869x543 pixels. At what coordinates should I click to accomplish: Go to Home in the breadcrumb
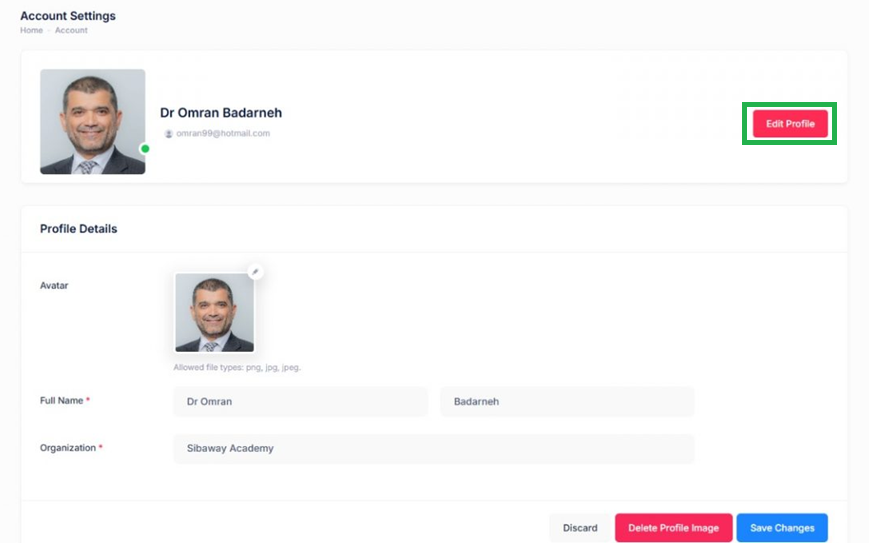click(31, 30)
